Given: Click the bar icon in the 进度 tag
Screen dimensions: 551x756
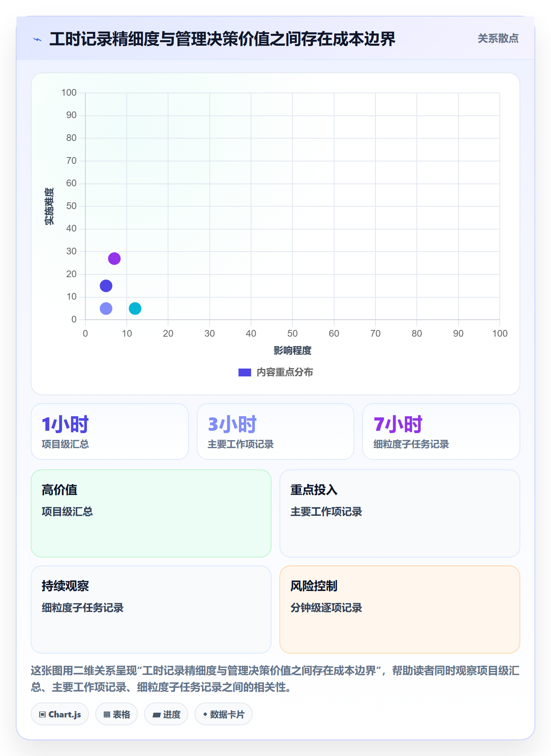Looking at the screenshot, I should point(157,715).
